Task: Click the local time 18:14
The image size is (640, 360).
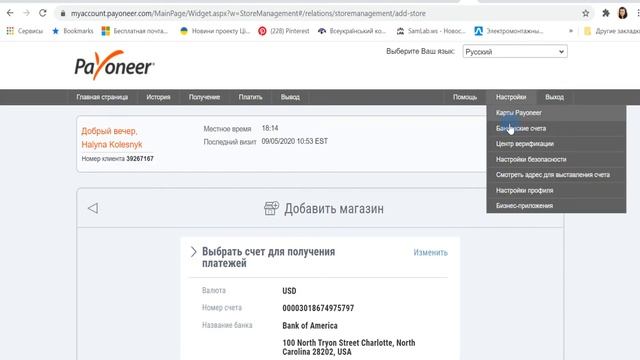Action: tap(270, 128)
